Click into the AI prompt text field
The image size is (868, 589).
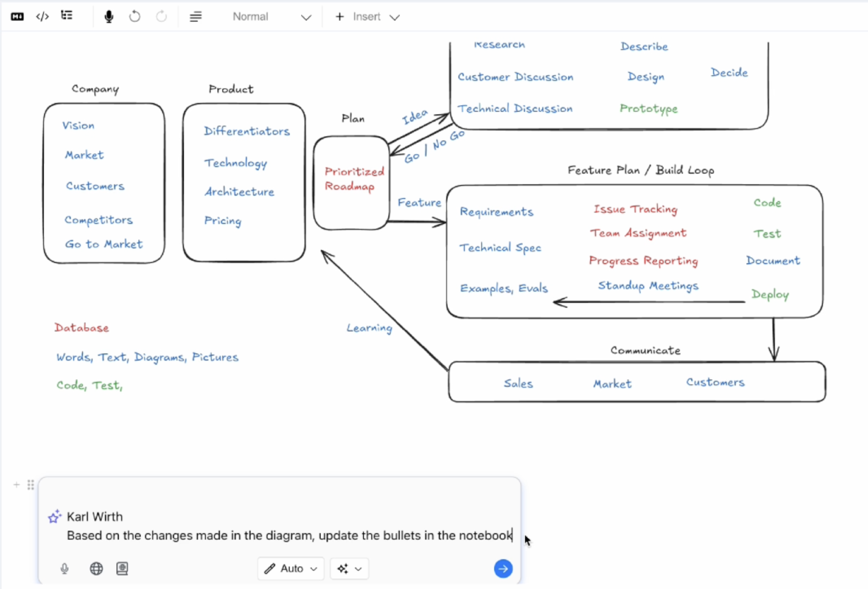point(288,535)
